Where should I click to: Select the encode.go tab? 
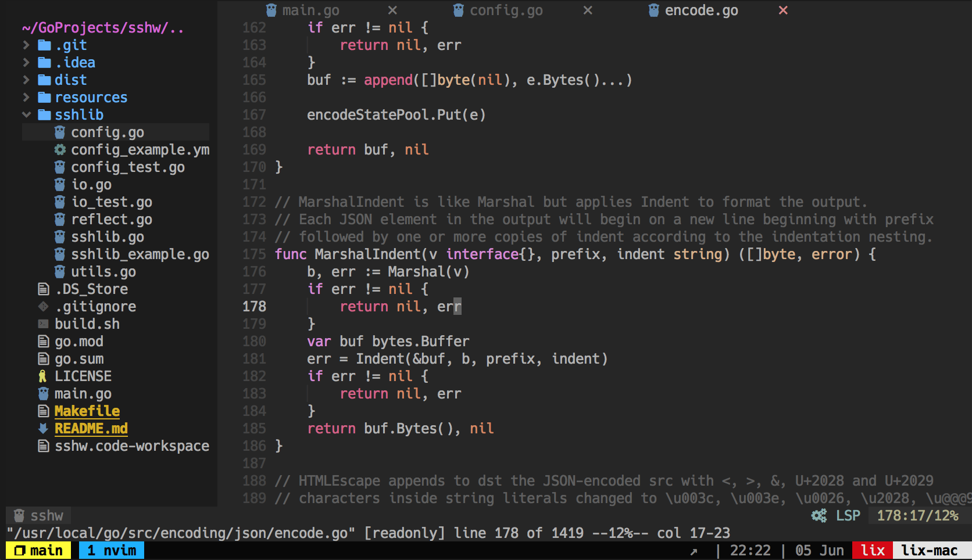701,10
